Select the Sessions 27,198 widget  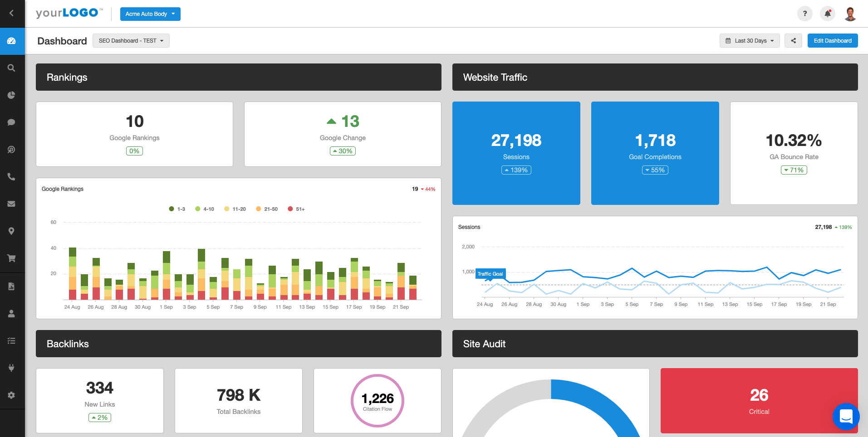click(x=516, y=153)
